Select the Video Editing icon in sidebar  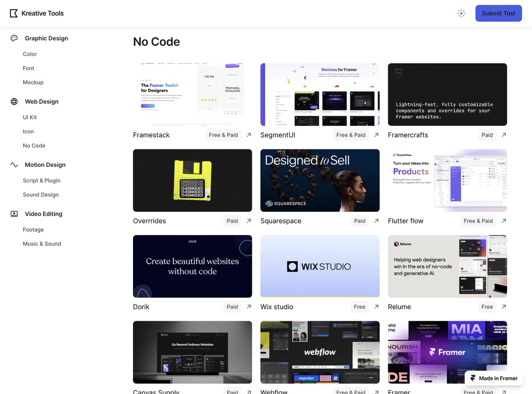tap(14, 213)
